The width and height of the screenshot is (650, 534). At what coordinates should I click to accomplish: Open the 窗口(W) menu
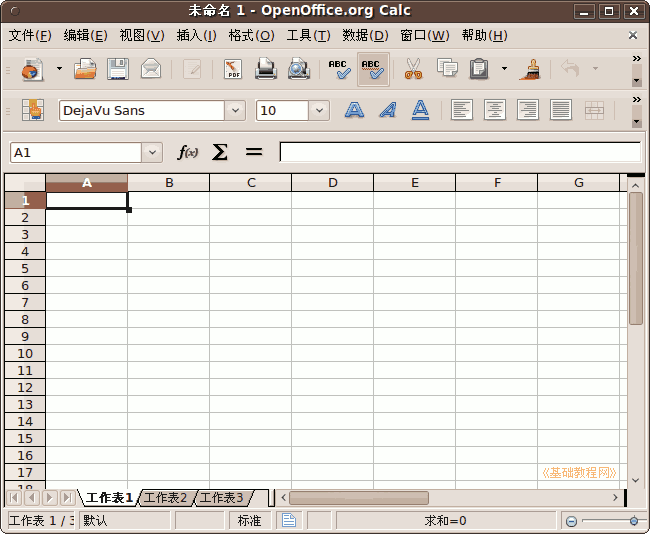click(x=425, y=36)
